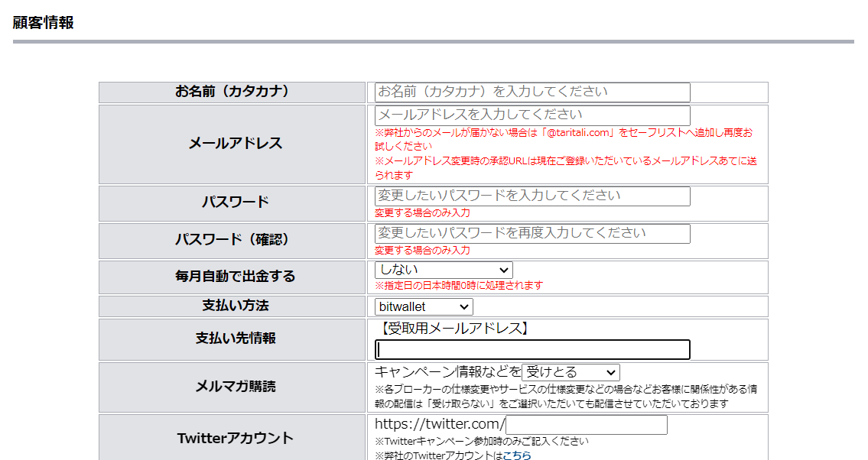The width and height of the screenshot is (868, 460).
Task: Click the new password input field
Action: (x=532, y=196)
